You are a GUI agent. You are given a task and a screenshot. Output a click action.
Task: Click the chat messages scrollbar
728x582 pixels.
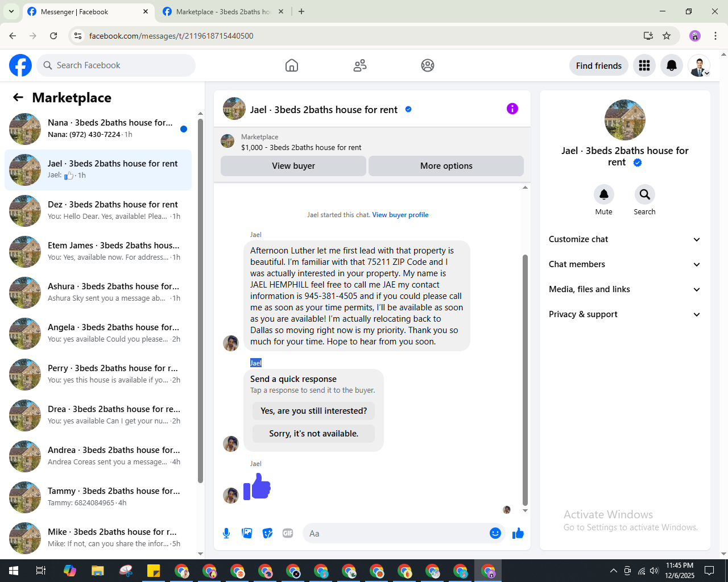tap(525, 380)
